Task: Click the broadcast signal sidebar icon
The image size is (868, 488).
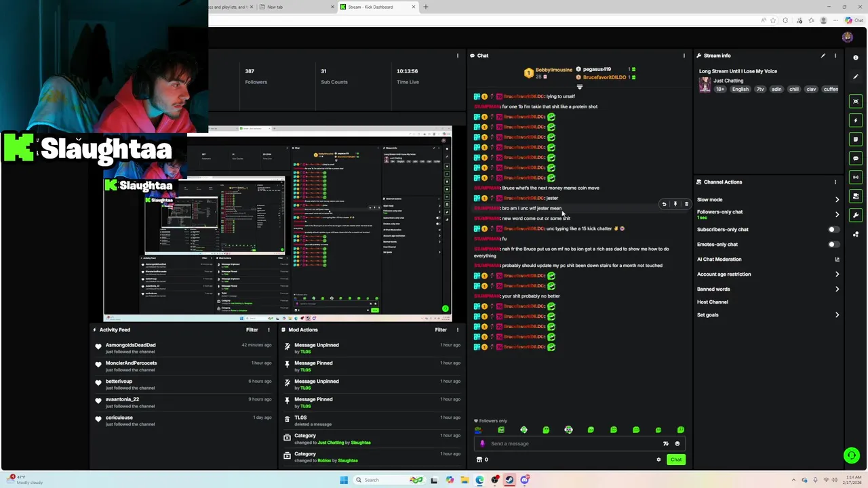Action: [x=856, y=177]
